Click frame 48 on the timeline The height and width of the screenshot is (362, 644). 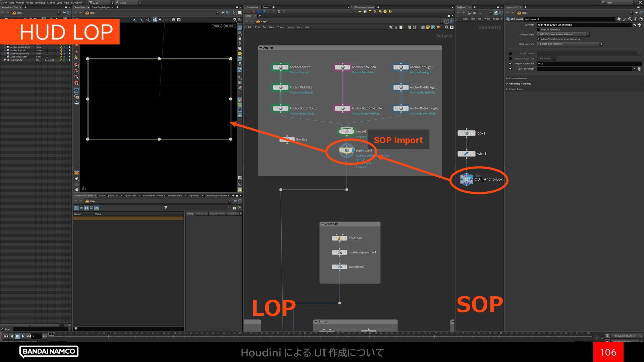click(x=305, y=334)
